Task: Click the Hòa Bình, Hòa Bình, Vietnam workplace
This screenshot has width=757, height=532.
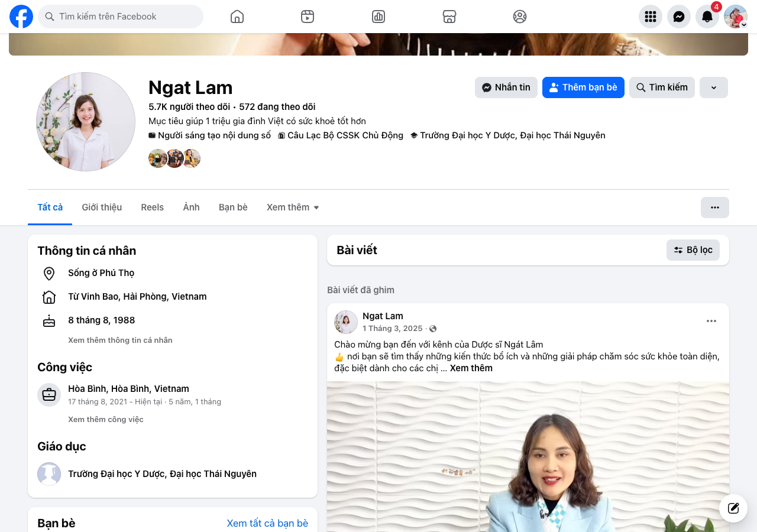Action: (128, 389)
